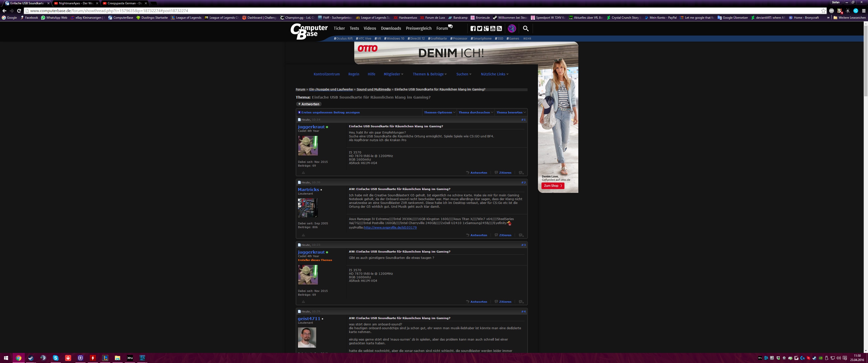868x363 pixels.
Task: View geist4711's avatar thumbnail
Action: click(x=307, y=337)
